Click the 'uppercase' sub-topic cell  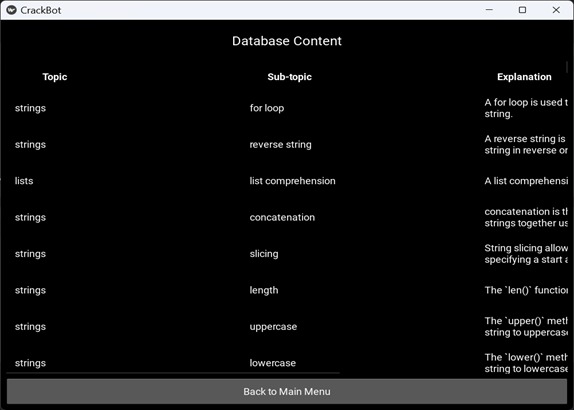[273, 327]
